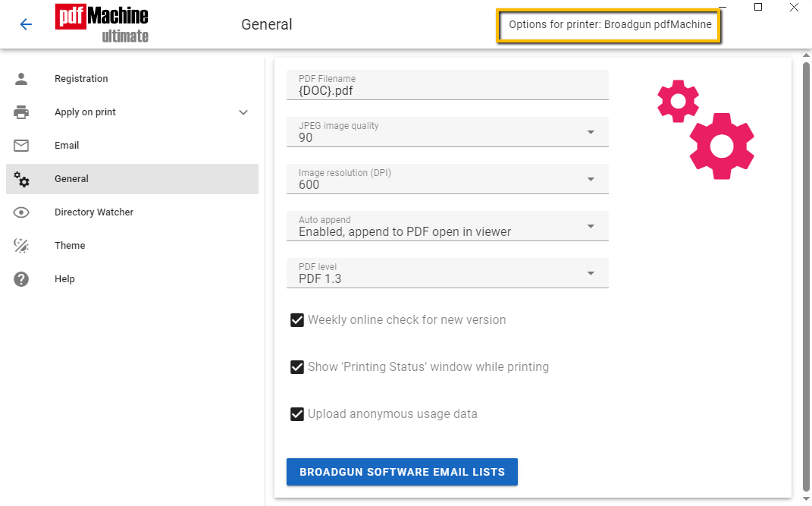Open the JPEG image quality dropdown
The image size is (812, 506).
(x=591, y=133)
